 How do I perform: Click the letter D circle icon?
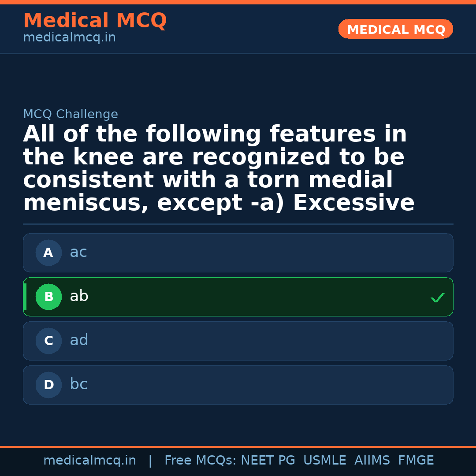[48, 385]
